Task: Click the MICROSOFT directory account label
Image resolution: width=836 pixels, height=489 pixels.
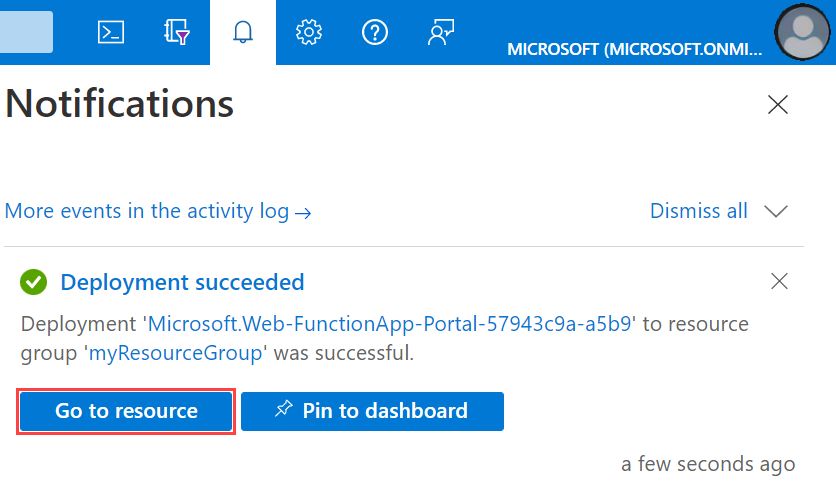Action: tap(634, 49)
